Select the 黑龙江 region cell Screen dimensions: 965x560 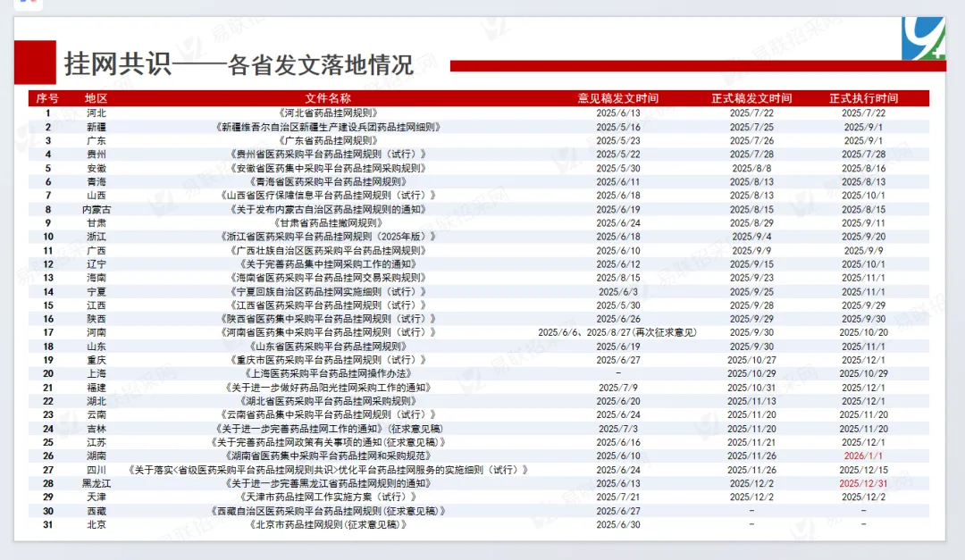pos(96,484)
